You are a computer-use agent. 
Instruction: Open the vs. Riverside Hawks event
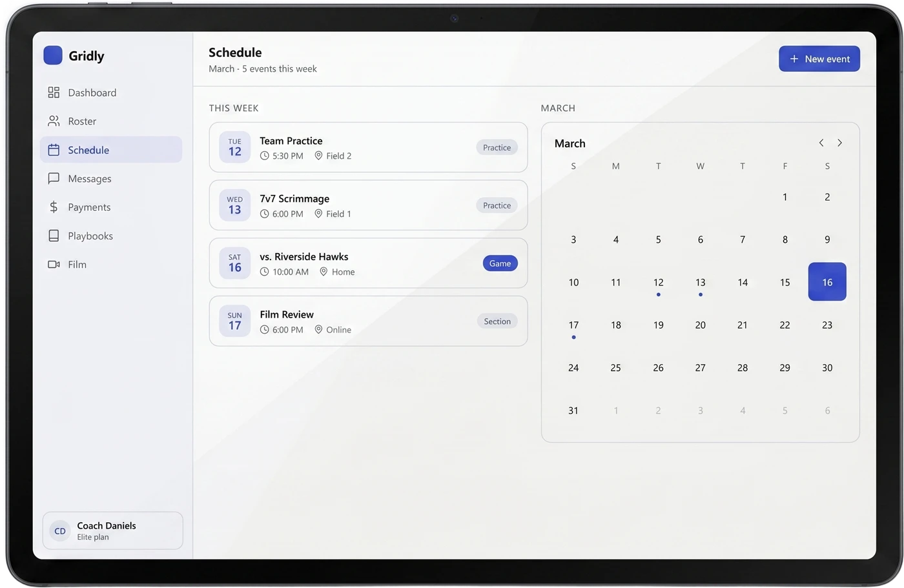(x=369, y=263)
